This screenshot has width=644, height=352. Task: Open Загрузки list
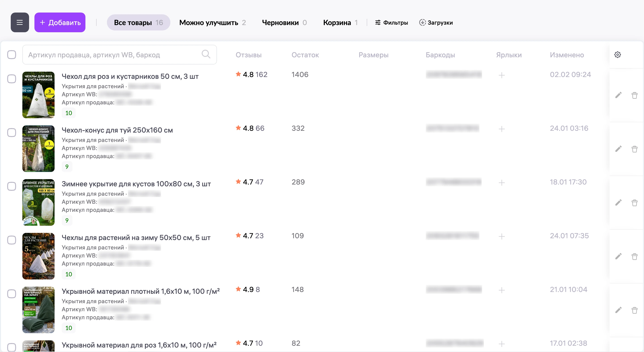point(436,23)
